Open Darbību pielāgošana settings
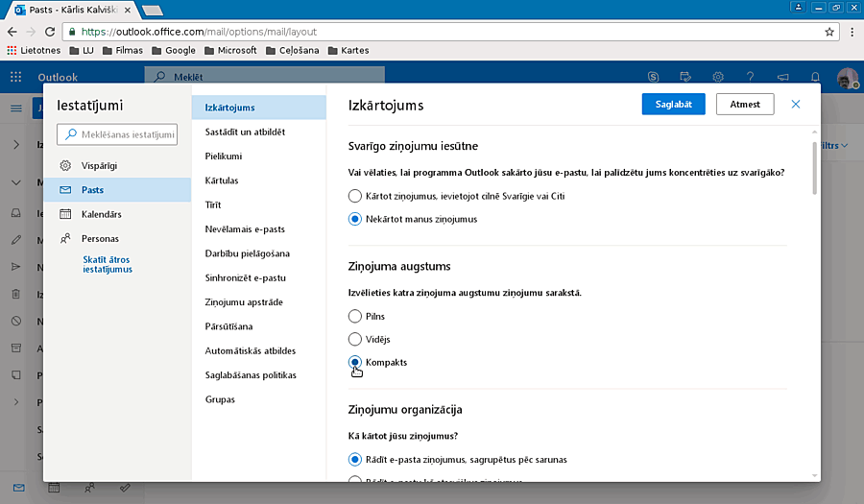Image resolution: width=864 pixels, height=504 pixels. click(x=259, y=253)
